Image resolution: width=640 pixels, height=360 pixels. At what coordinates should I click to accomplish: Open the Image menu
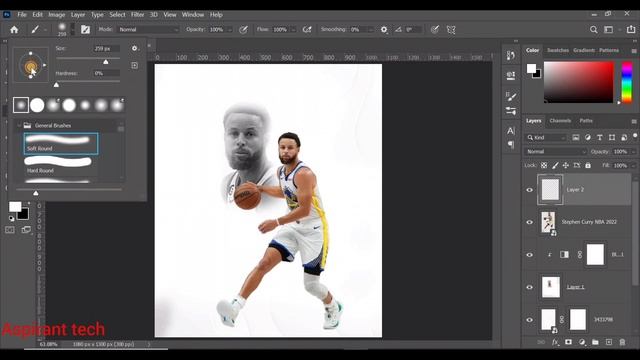tap(57, 15)
